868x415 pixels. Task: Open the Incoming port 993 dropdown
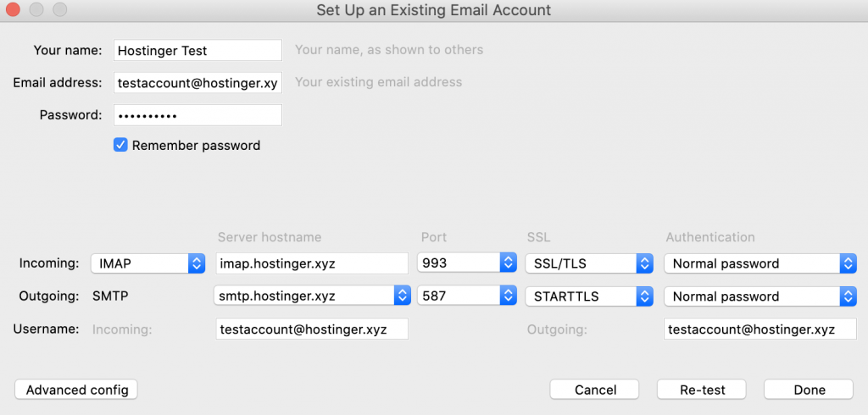(467, 263)
